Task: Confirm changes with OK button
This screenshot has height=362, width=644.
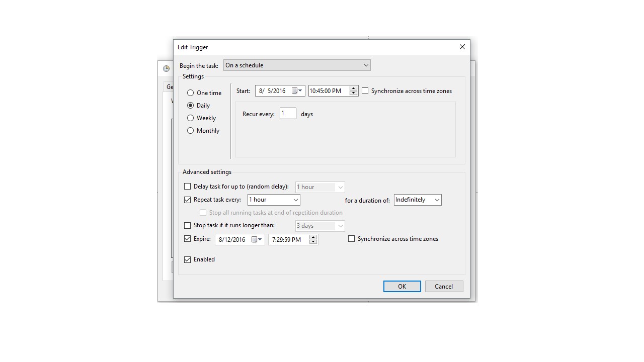Action: [x=402, y=286]
